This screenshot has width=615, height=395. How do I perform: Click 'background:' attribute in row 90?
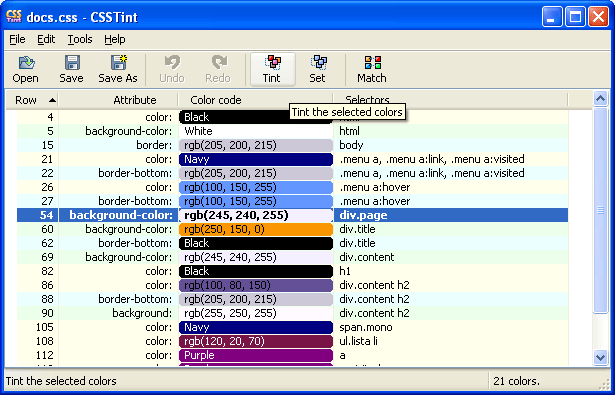142,313
